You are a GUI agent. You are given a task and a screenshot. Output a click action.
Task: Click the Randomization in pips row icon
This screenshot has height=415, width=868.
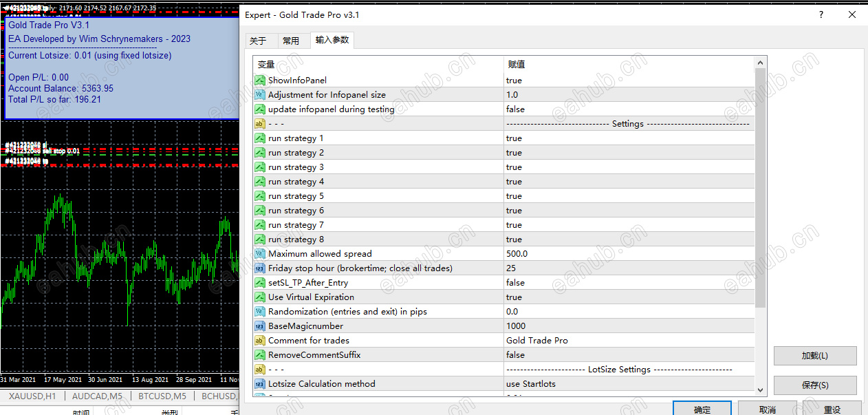260,312
